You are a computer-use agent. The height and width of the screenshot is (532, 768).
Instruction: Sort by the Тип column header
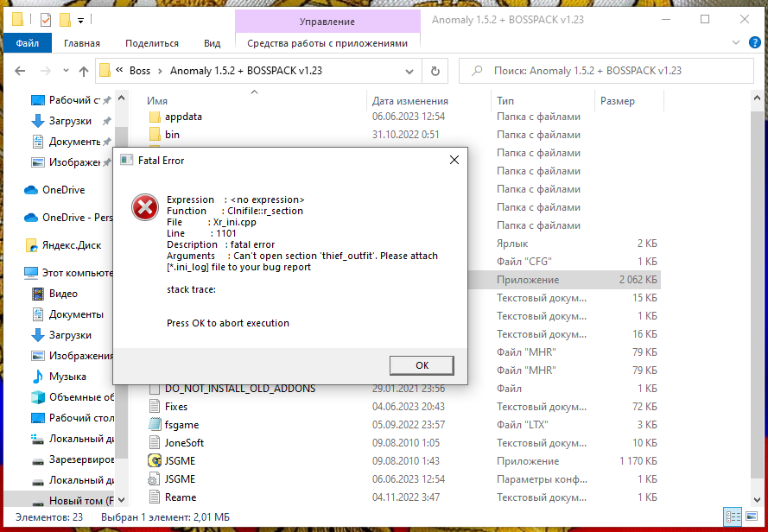[x=505, y=101]
